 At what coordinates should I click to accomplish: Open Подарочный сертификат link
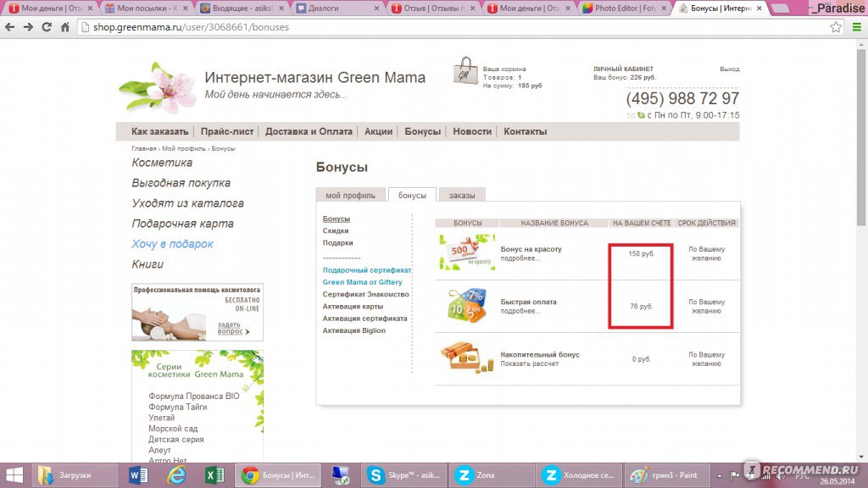(x=367, y=270)
